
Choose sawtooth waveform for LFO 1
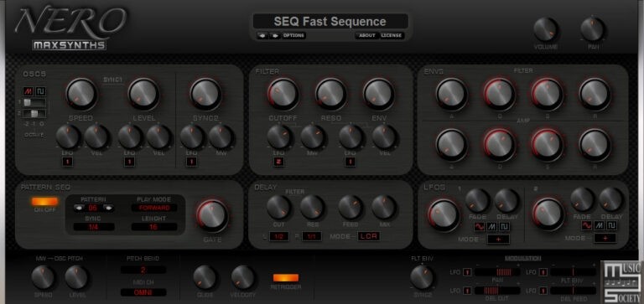point(492,226)
